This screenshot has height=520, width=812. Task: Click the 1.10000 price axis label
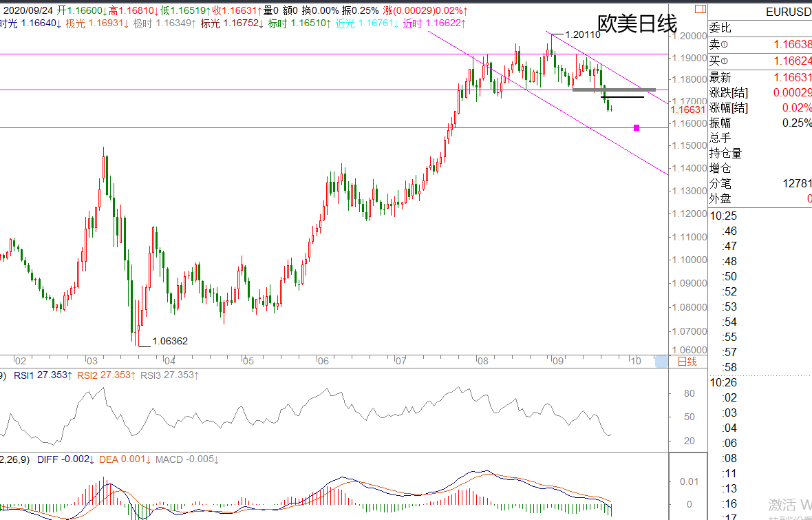click(688, 260)
